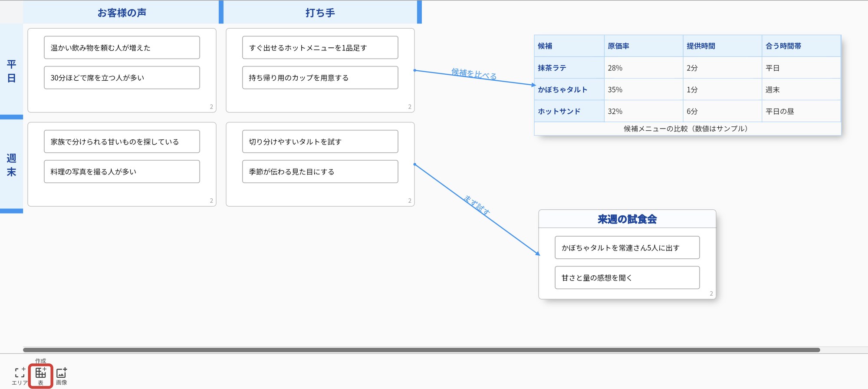Click table caption 候補メニューの比較（数値はサンプル）
The height and width of the screenshot is (389, 868).
[x=687, y=129]
